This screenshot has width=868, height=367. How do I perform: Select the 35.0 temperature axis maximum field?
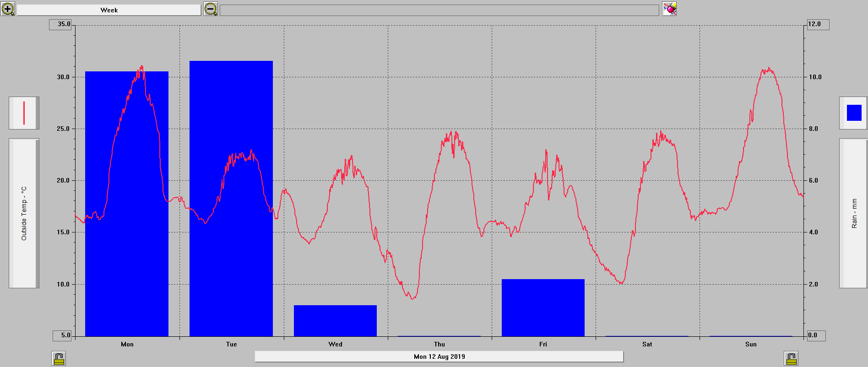tap(60, 24)
